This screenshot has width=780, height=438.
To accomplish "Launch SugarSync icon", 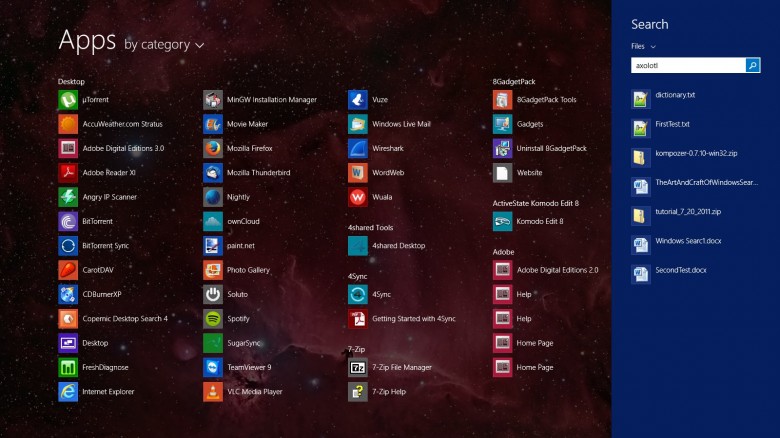I will [x=213, y=343].
